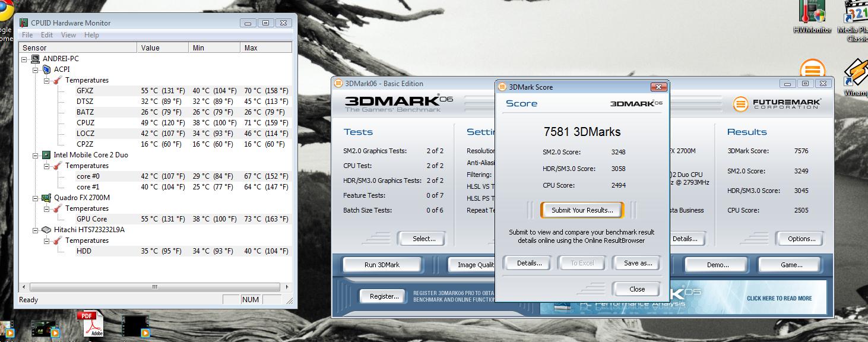Open the File menu in Hardware Monitor

coord(27,35)
